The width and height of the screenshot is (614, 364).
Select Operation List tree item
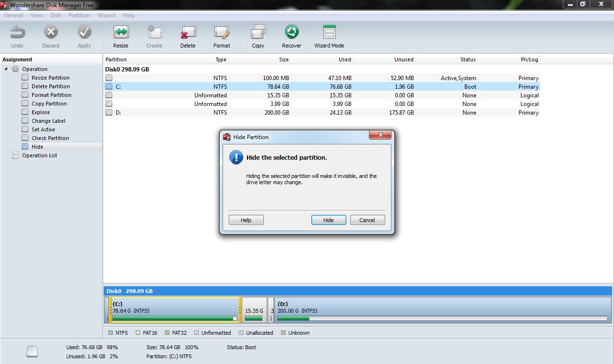tap(39, 155)
